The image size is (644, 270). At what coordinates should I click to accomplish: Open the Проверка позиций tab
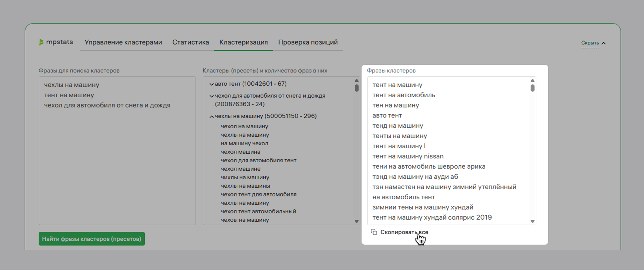click(x=308, y=42)
